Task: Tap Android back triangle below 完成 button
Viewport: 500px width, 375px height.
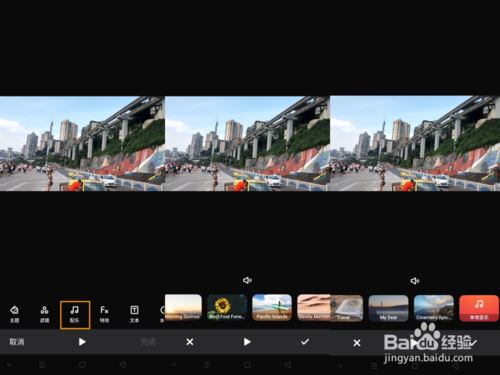Action: [x=123, y=365]
